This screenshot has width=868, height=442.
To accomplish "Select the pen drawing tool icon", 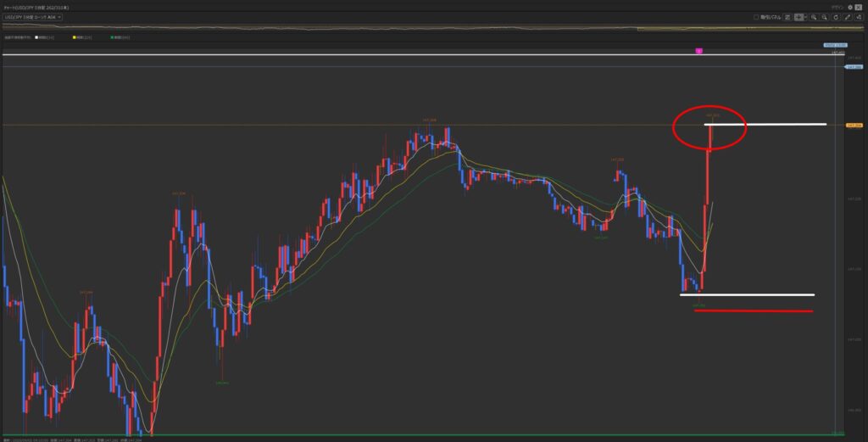I will click(848, 17).
